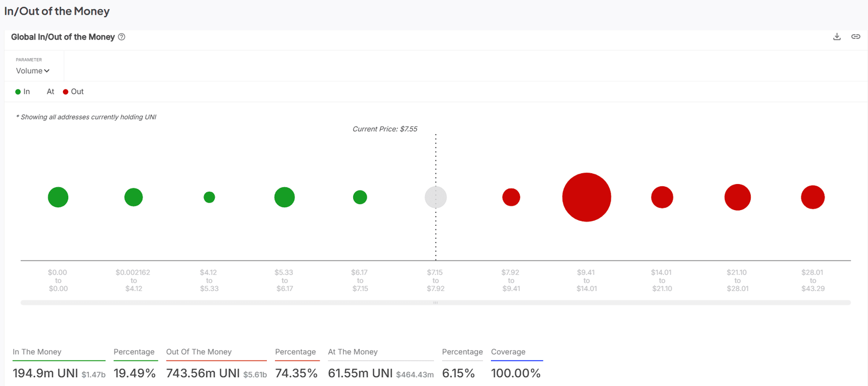Click the At The Money stat label
Screen dimensions: 868x386
pos(353,352)
